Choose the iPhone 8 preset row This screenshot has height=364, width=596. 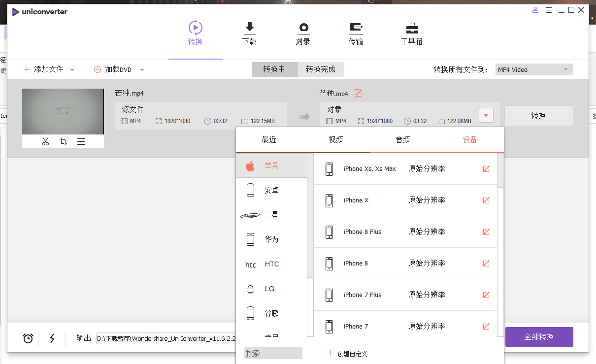(x=405, y=264)
